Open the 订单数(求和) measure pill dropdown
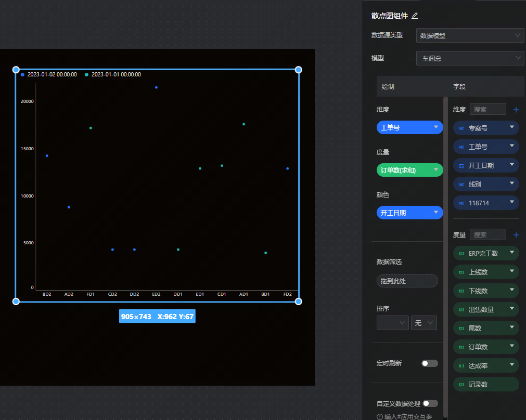526x420 pixels. (436, 169)
